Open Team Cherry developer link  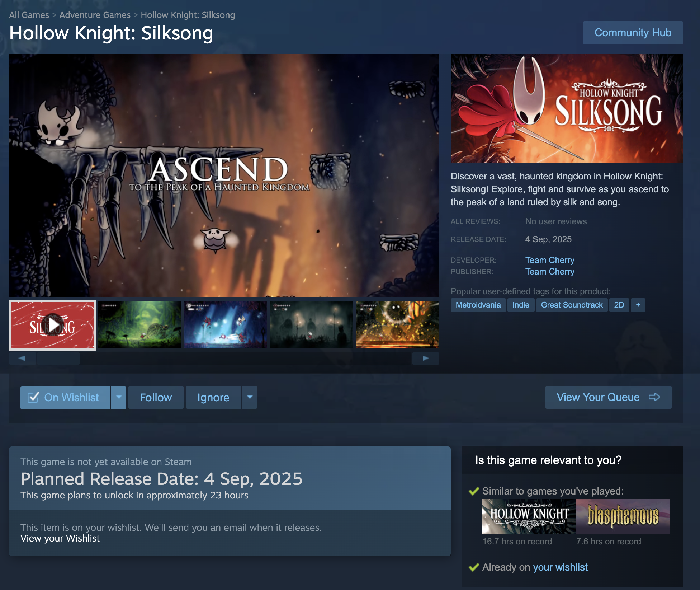(x=550, y=260)
